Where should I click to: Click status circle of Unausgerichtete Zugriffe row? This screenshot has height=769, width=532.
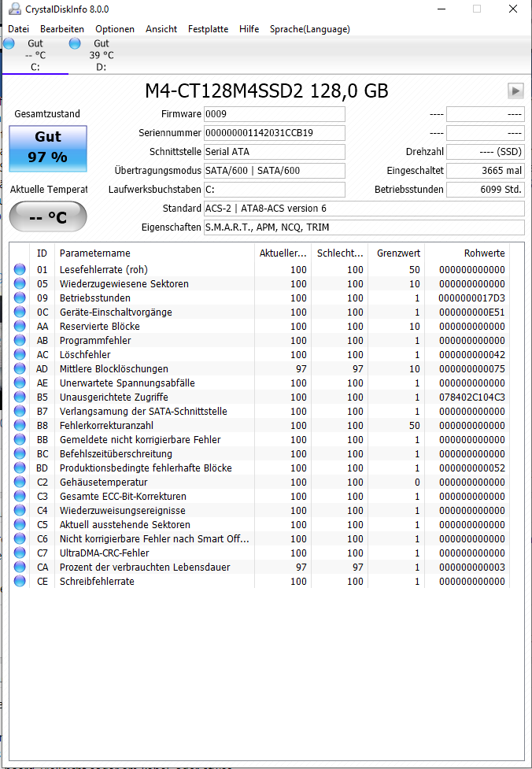[20, 397]
